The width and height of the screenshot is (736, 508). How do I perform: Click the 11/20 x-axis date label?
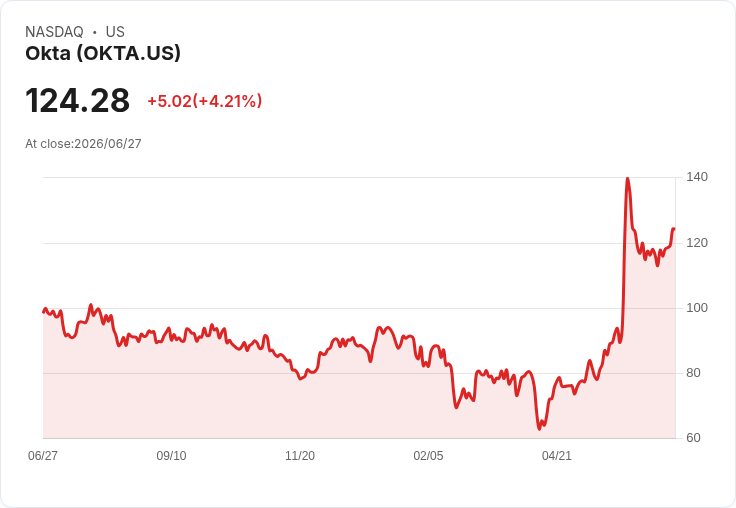coord(300,455)
